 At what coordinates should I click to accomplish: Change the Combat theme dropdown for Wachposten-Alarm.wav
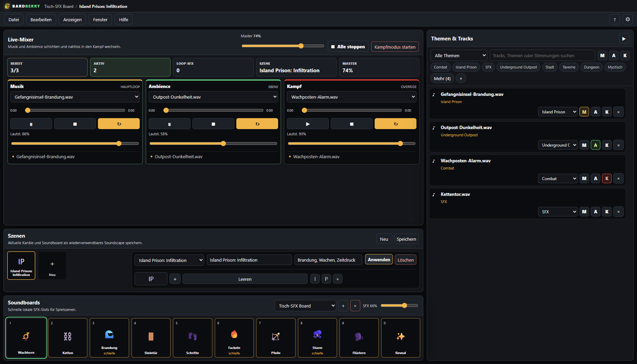tap(558, 179)
